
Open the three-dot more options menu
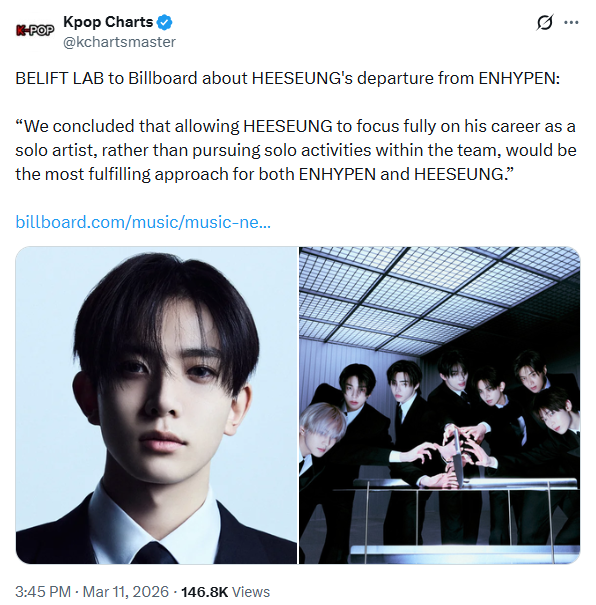[571, 22]
